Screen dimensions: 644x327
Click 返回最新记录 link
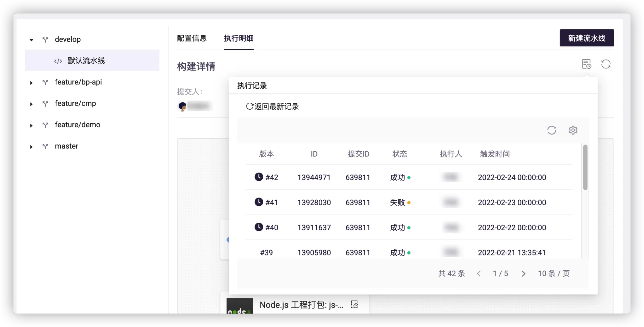tap(273, 107)
